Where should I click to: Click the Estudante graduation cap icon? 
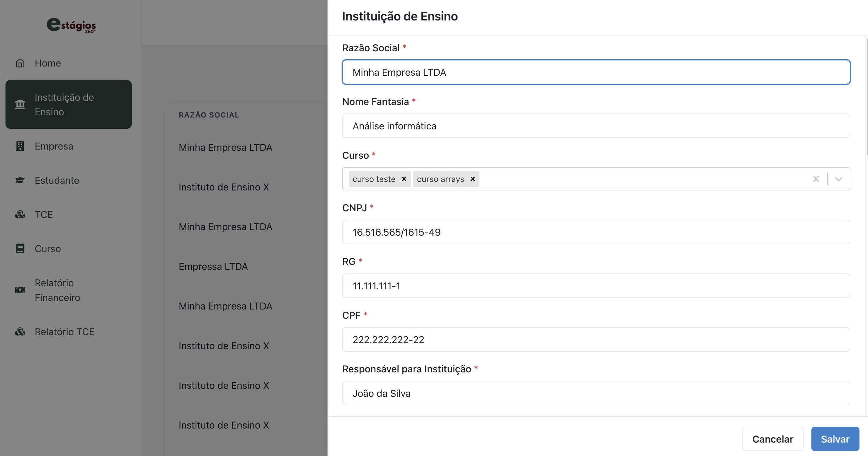(20, 180)
